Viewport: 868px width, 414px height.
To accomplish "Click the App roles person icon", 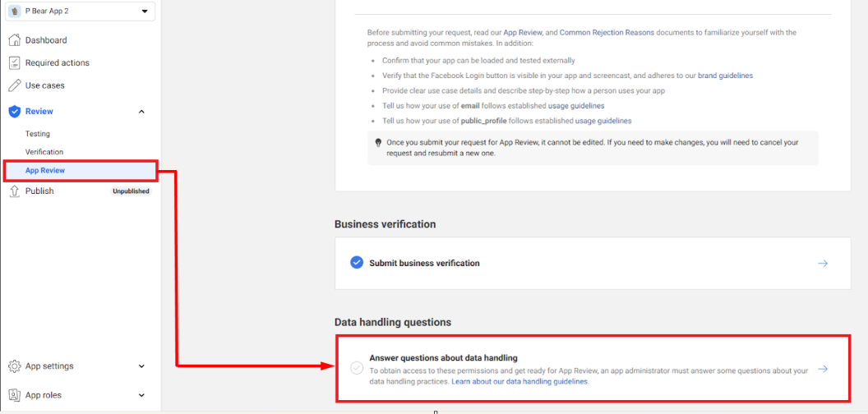I will tap(15, 395).
